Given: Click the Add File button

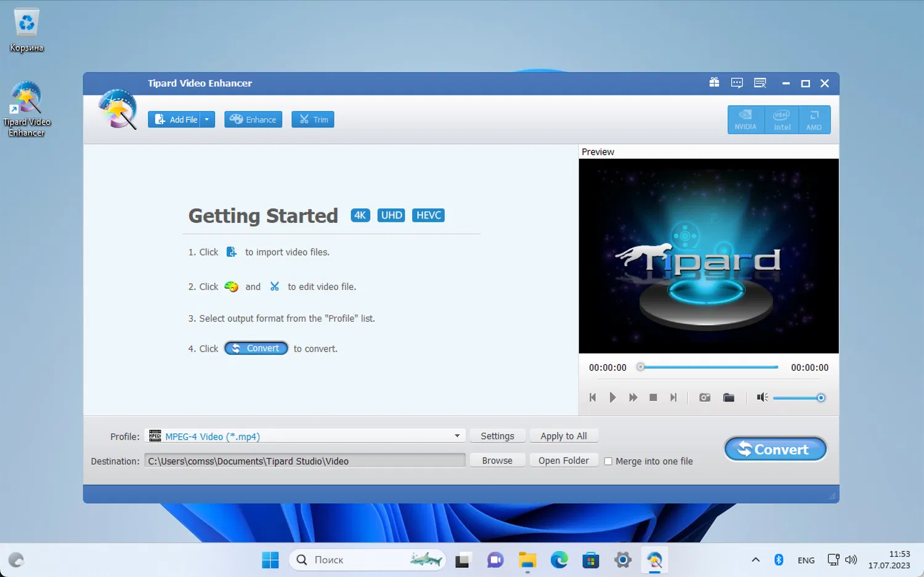Looking at the screenshot, I should point(174,119).
